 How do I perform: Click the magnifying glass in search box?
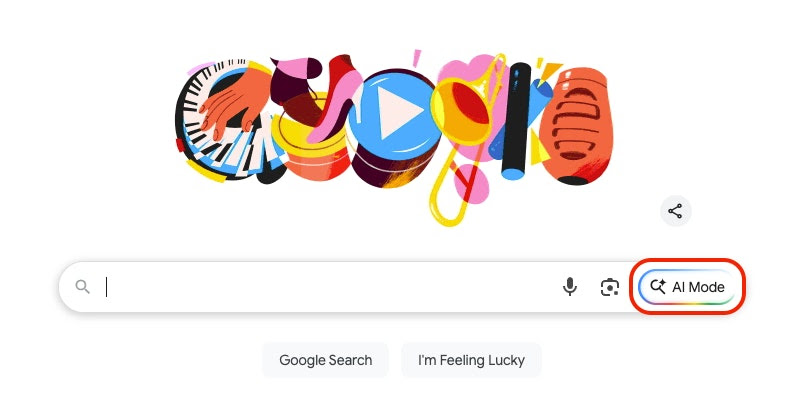(x=82, y=287)
